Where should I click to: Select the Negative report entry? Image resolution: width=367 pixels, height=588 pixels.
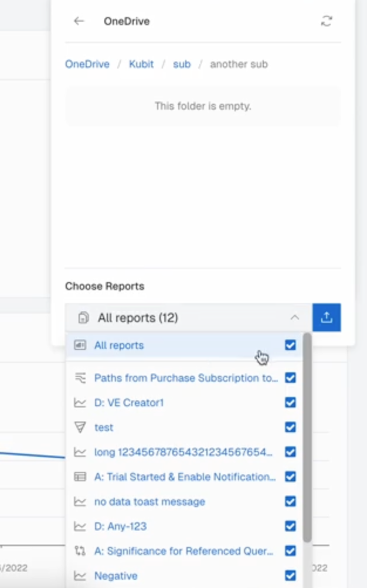184,576
